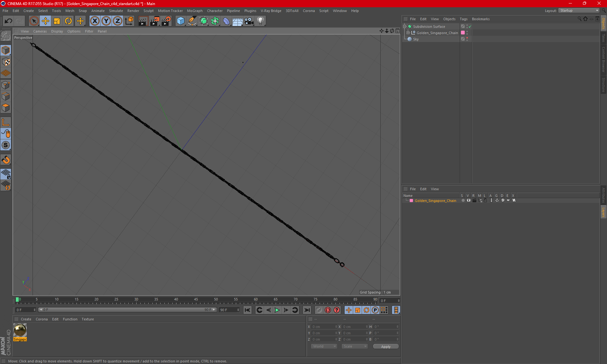The image size is (607, 364).
Task: Click Golden_Singapore_Chain pink layer color swatch
Action: (463, 33)
